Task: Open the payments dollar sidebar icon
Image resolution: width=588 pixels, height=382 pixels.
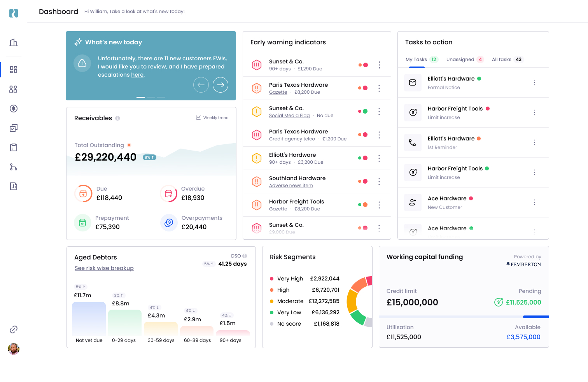Action: pyautogui.click(x=14, y=109)
